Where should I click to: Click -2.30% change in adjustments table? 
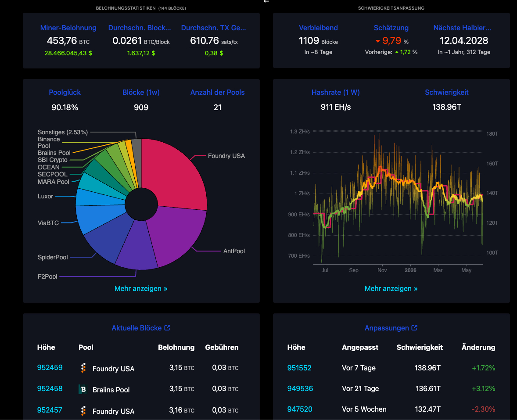click(483, 409)
